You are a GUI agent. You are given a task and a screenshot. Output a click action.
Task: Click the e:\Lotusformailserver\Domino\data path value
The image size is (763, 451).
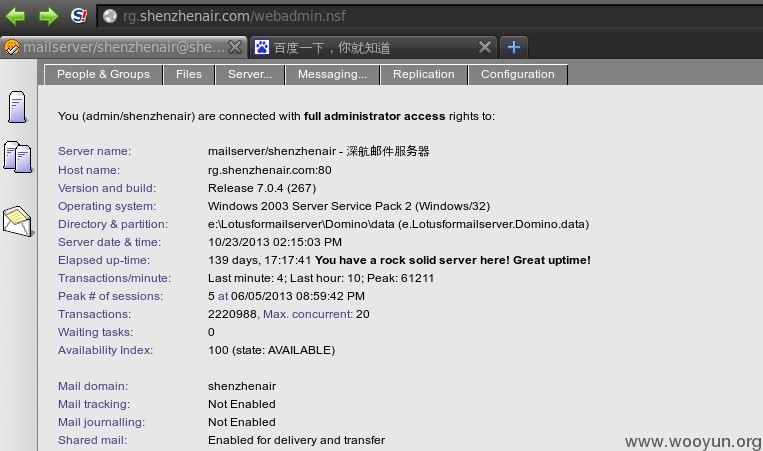(399, 224)
